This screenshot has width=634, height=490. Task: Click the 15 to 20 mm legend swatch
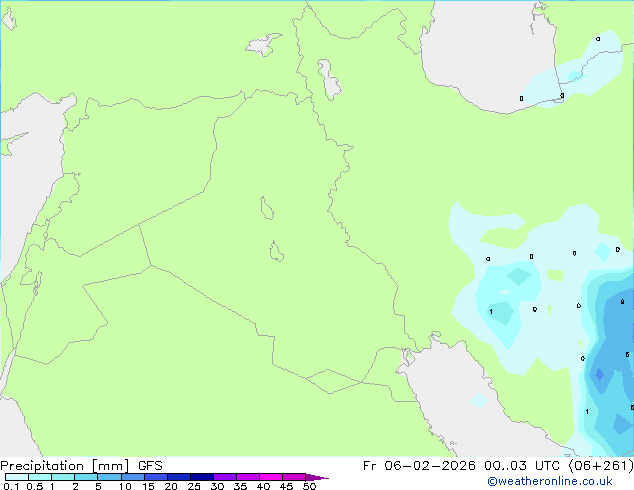[155, 477]
